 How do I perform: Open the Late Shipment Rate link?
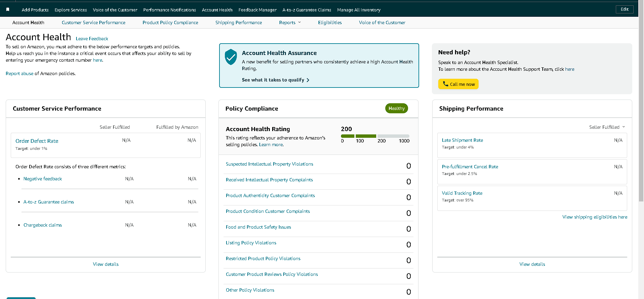[462, 140]
